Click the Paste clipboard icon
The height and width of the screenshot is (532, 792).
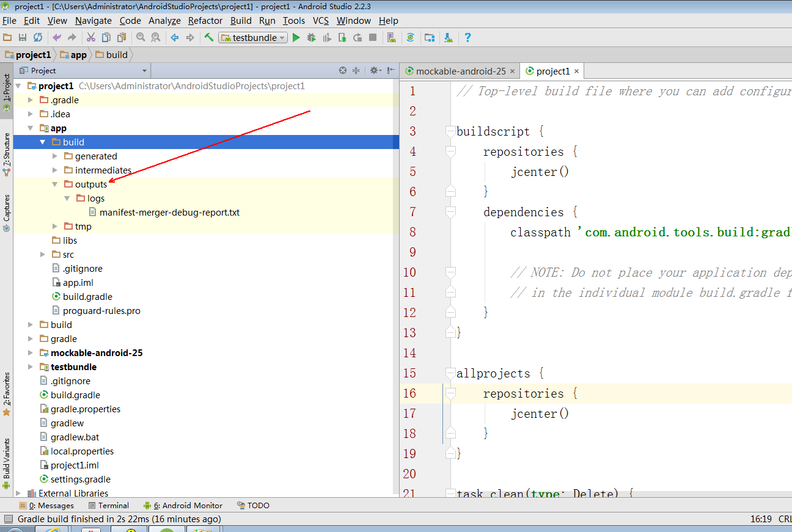[122, 37]
